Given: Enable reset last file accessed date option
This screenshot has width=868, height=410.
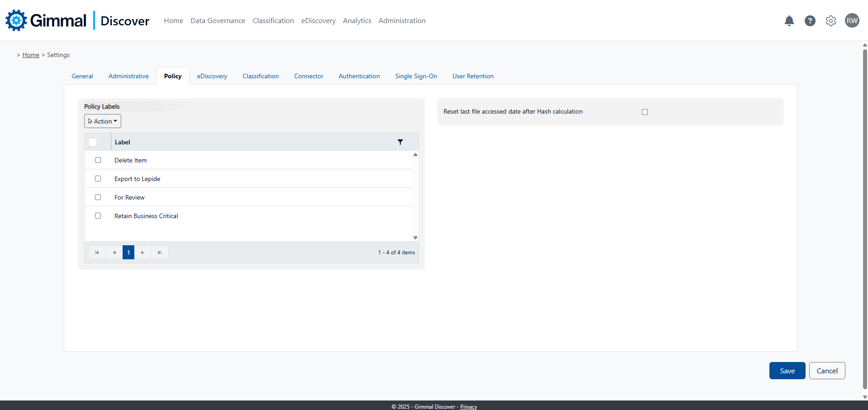Looking at the screenshot, I should point(645,112).
